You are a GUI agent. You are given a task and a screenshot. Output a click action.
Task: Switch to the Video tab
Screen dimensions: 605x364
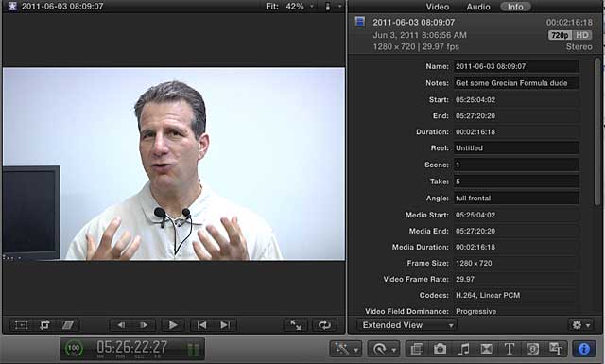tap(438, 7)
